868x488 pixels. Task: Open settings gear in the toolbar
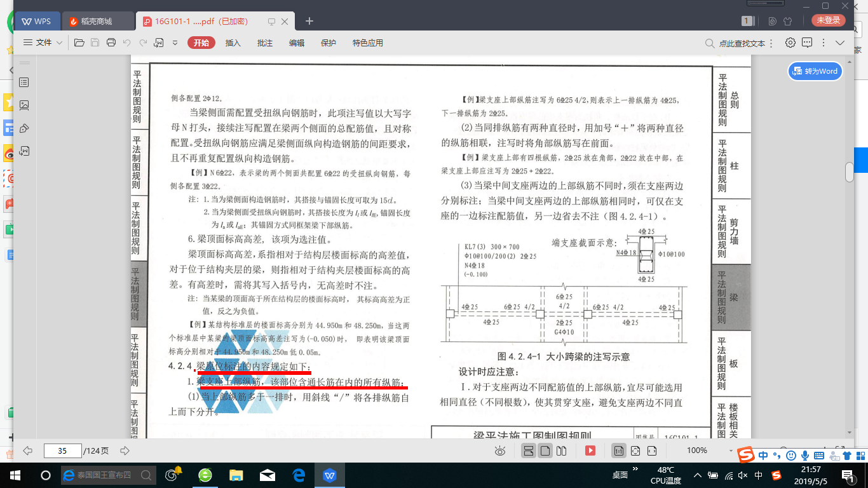click(790, 43)
